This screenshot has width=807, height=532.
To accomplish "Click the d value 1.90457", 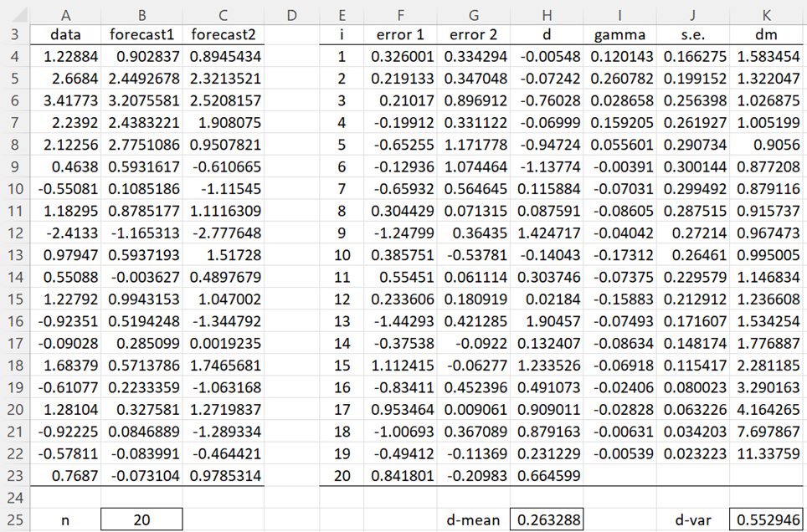I will [x=547, y=321].
